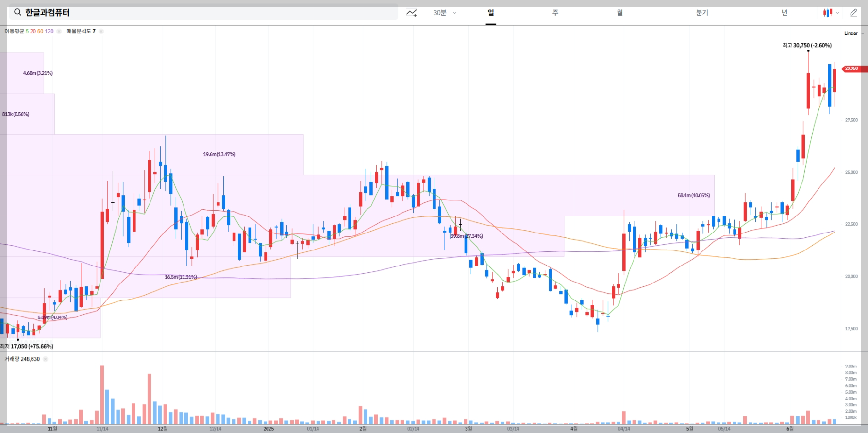Click the red 20 moving-average period
Viewport: 868px width, 433px height.
(x=33, y=31)
